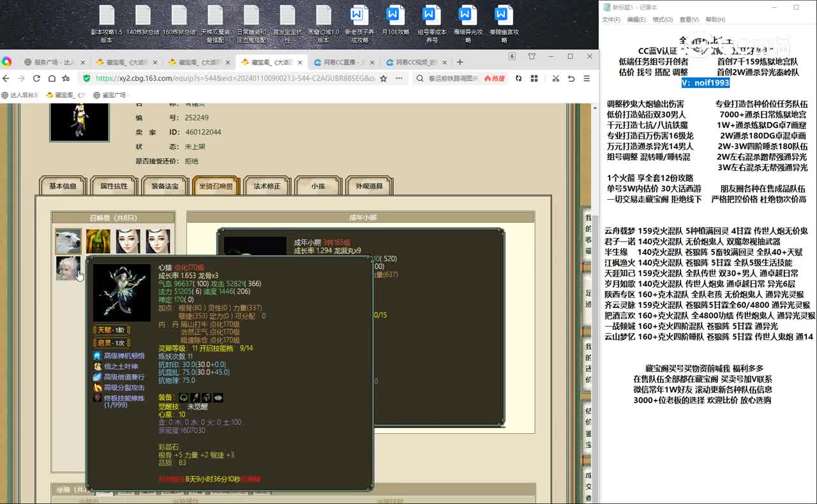Click highlighted text V: noif1993 in Notepad
Image resolution: width=817 pixels, height=504 pixels.
pyautogui.click(x=705, y=83)
